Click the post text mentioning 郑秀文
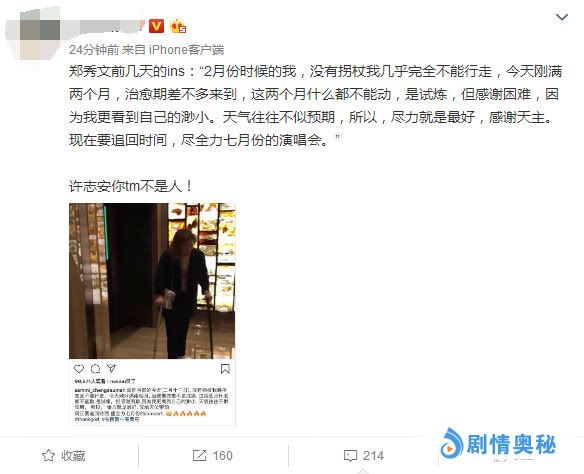 [316, 106]
